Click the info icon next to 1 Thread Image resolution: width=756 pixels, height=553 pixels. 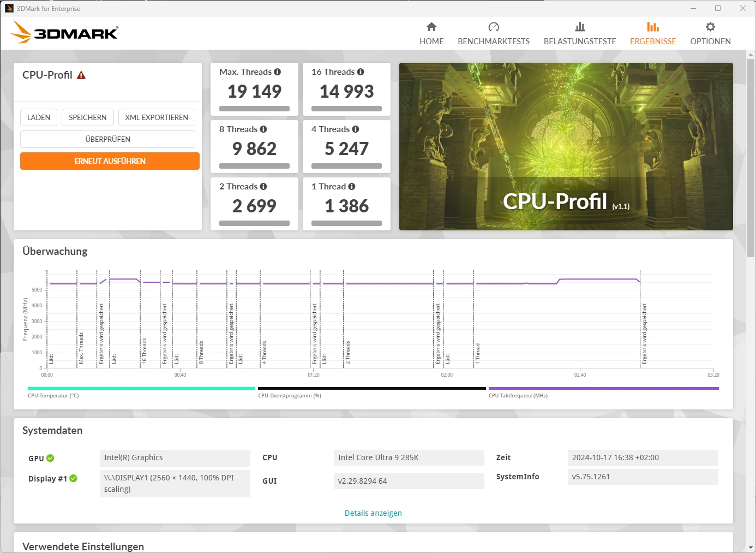(352, 187)
